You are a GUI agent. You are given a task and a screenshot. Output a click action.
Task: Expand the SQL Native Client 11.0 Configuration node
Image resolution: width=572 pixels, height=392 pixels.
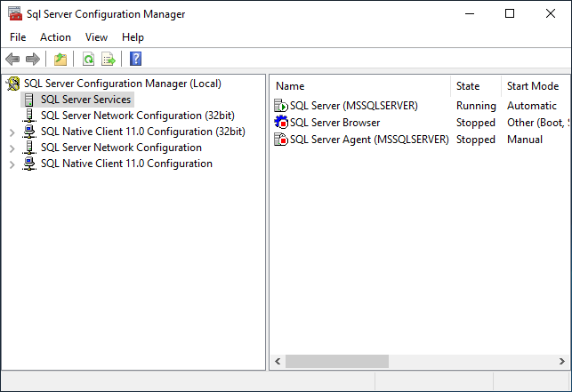click(x=12, y=164)
